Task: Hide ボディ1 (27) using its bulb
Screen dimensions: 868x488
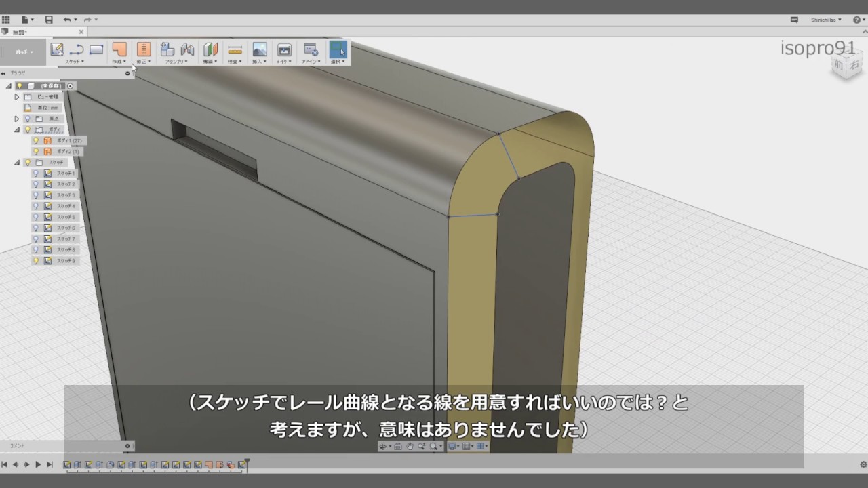Action: pyautogui.click(x=36, y=141)
